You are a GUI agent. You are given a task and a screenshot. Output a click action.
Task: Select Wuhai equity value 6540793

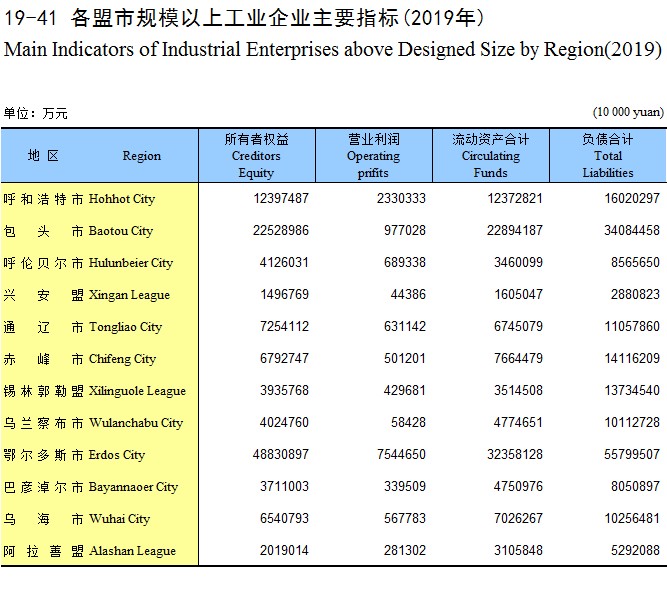[x=284, y=518]
